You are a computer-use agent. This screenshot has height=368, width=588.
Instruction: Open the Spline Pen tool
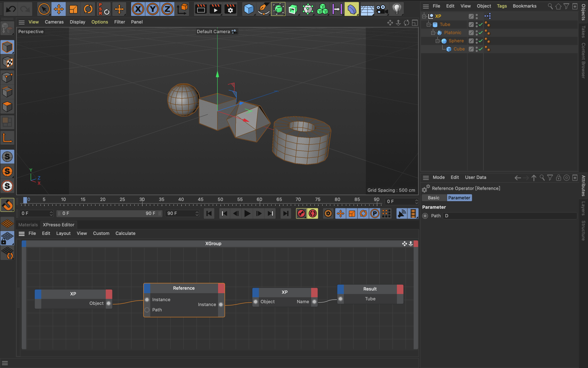[263, 9]
